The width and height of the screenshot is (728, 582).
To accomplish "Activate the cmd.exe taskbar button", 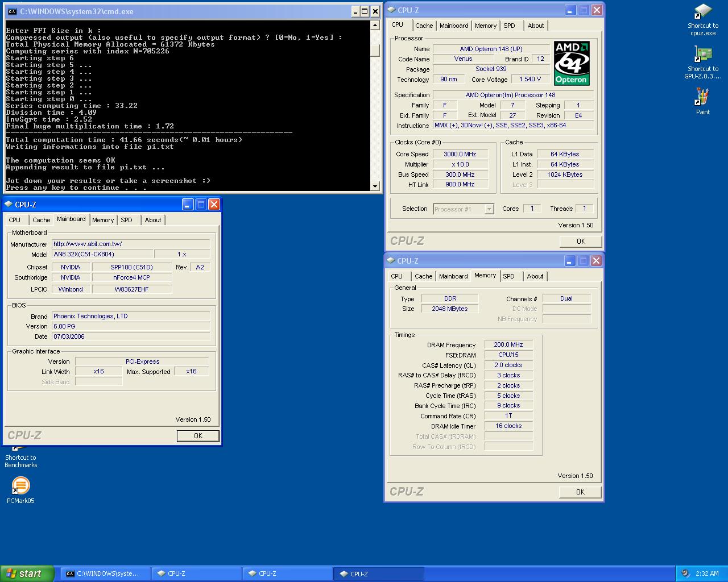I will pyautogui.click(x=106, y=573).
